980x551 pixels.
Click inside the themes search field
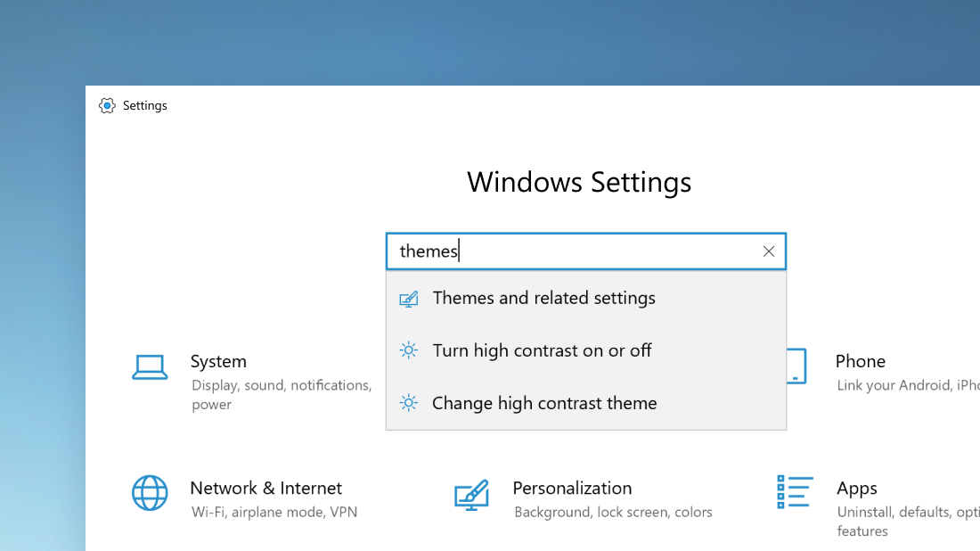click(x=585, y=251)
